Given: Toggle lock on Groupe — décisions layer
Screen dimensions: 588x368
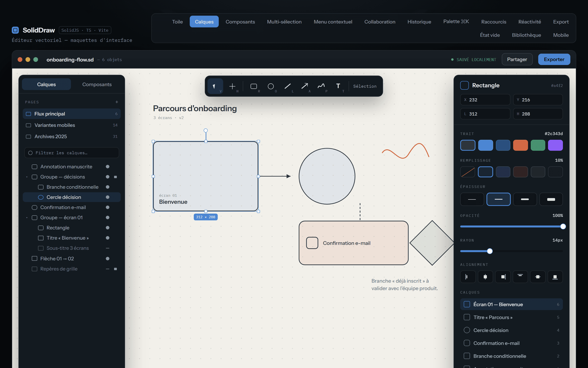Looking at the screenshot, I should click(115, 177).
